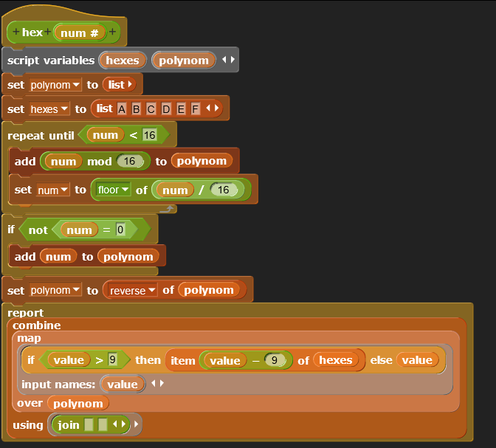Screen dimensions: 496x448
Task: Click the 16 field in mod block
Action: tap(130, 161)
